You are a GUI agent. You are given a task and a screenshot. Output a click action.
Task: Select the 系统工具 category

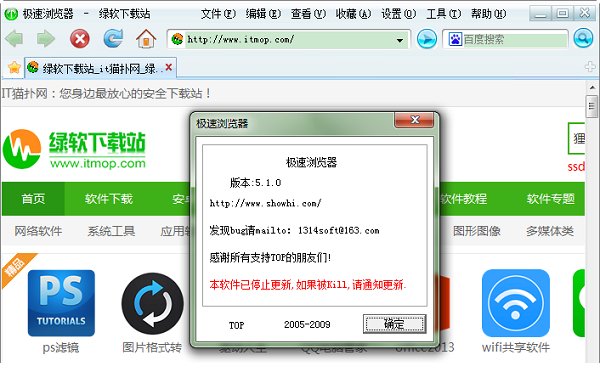(x=111, y=231)
